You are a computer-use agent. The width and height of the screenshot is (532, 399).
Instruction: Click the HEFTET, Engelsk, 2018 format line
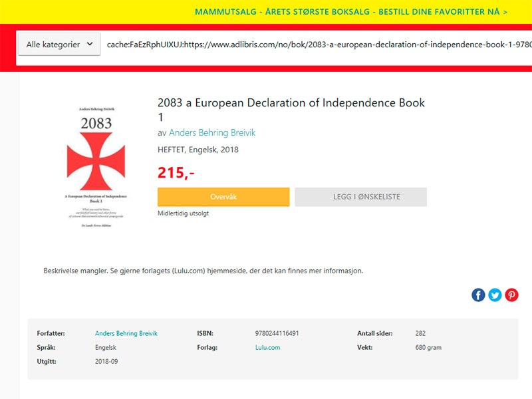pyautogui.click(x=198, y=150)
